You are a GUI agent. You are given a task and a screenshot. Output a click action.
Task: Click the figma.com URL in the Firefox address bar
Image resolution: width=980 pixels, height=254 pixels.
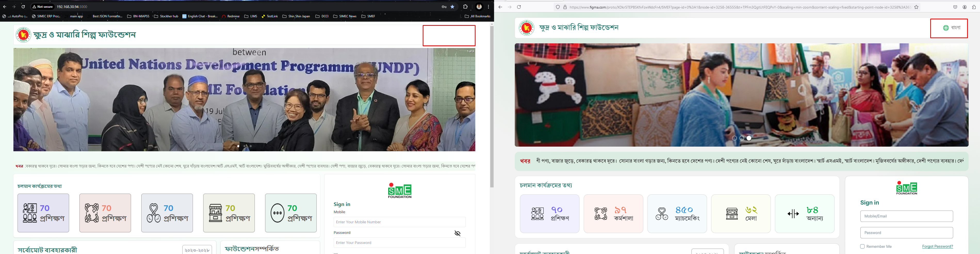tap(740, 7)
